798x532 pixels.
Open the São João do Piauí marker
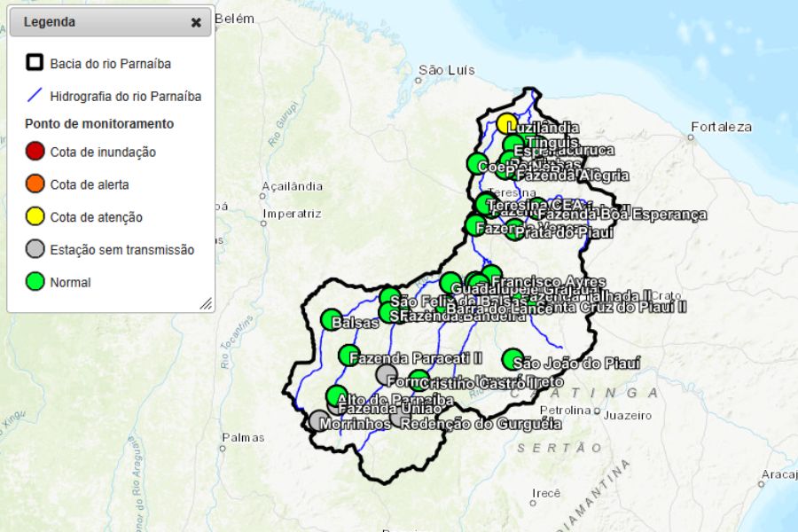(512, 359)
